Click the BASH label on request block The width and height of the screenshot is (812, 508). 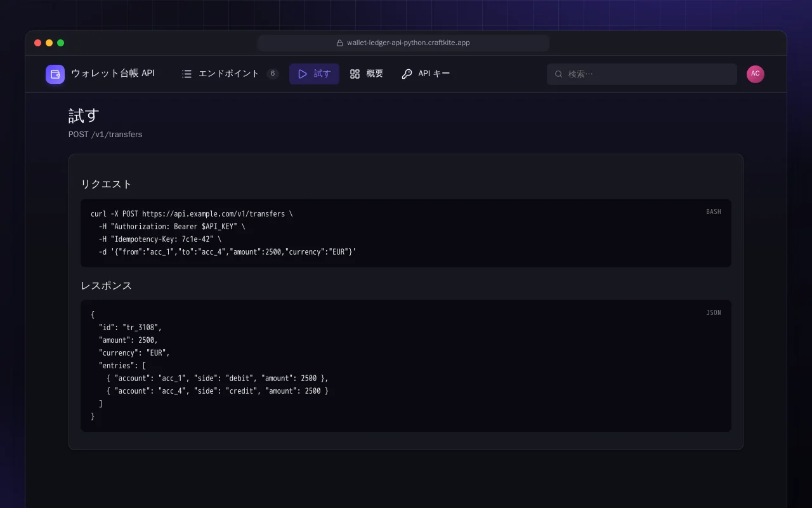pos(714,212)
